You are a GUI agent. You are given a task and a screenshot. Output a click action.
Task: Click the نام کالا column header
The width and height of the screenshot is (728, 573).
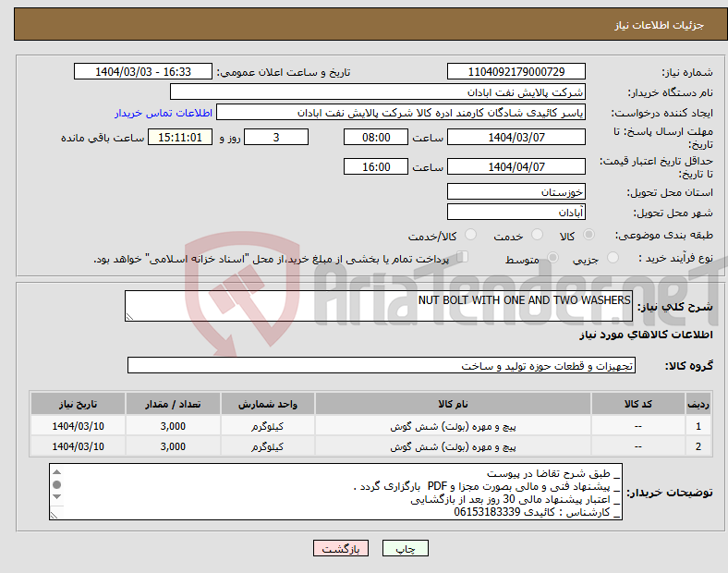[453, 404]
